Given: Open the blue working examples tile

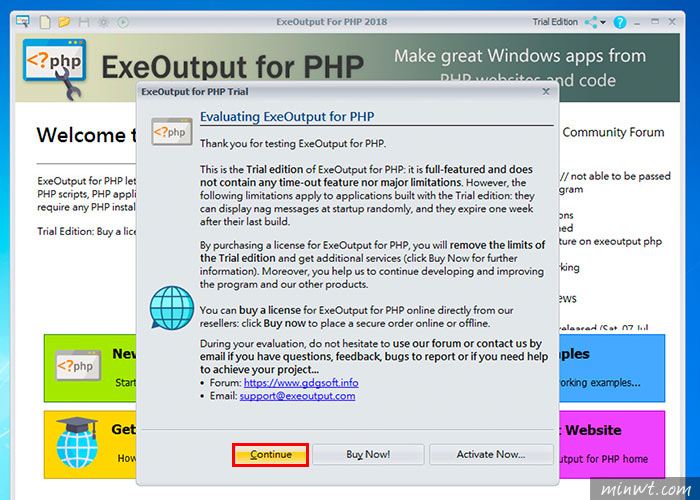Looking at the screenshot, I should coord(611,368).
